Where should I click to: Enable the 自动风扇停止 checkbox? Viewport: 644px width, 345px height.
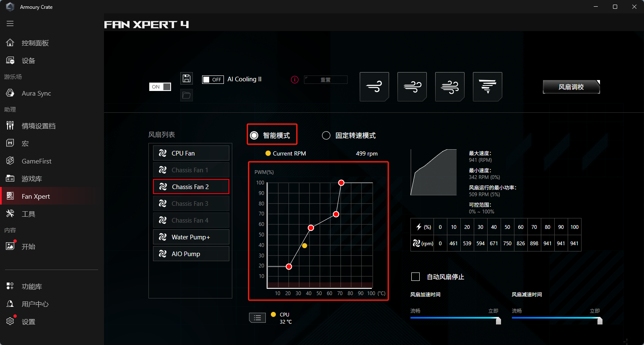415,277
